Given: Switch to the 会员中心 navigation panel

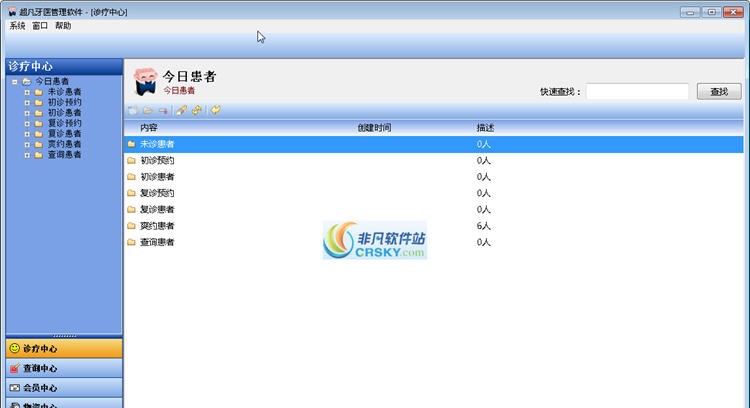Looking at the screenshot, I should click(64, 388).
